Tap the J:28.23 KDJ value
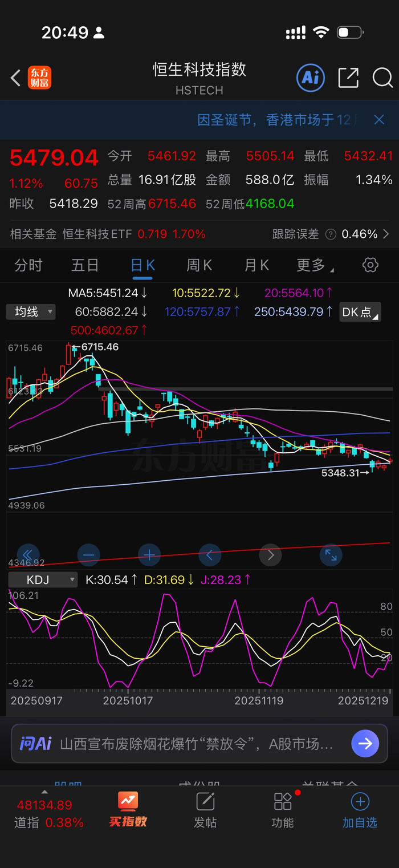Viewport: 399px width, 868px height. coord(225,580)
